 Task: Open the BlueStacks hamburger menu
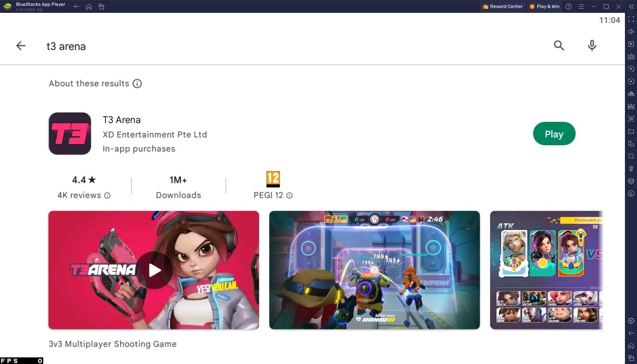pos(581,7)
